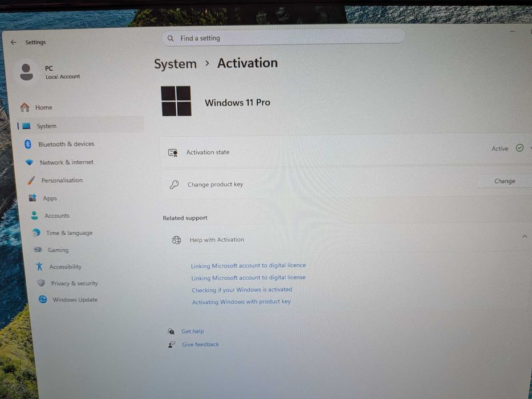Go to Gaming settings
Screen dimensions: 532x399
[x=58, y=250]
